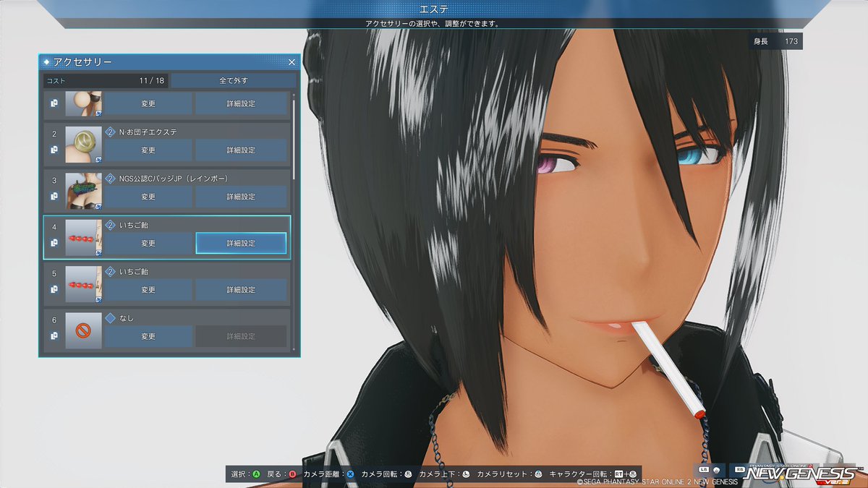Click 変更 in slot 5 いちご飴
Image resolution: width=868 pixels, height=488 pixels.
pos(148,290)
